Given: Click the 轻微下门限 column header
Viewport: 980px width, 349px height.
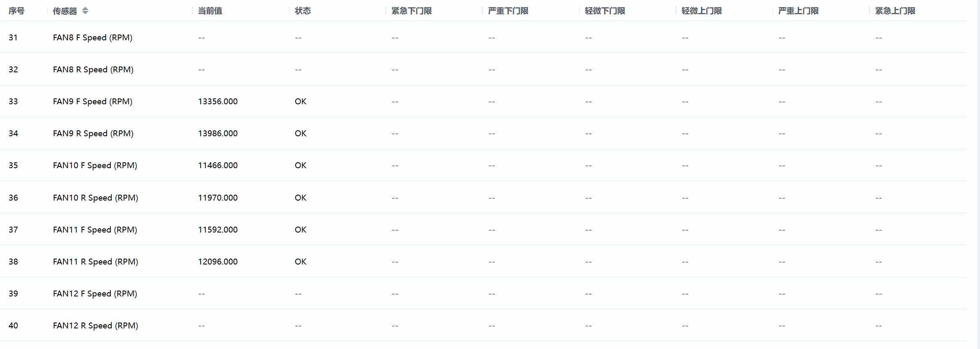Looking at the screenshot, I should [605, 11].
